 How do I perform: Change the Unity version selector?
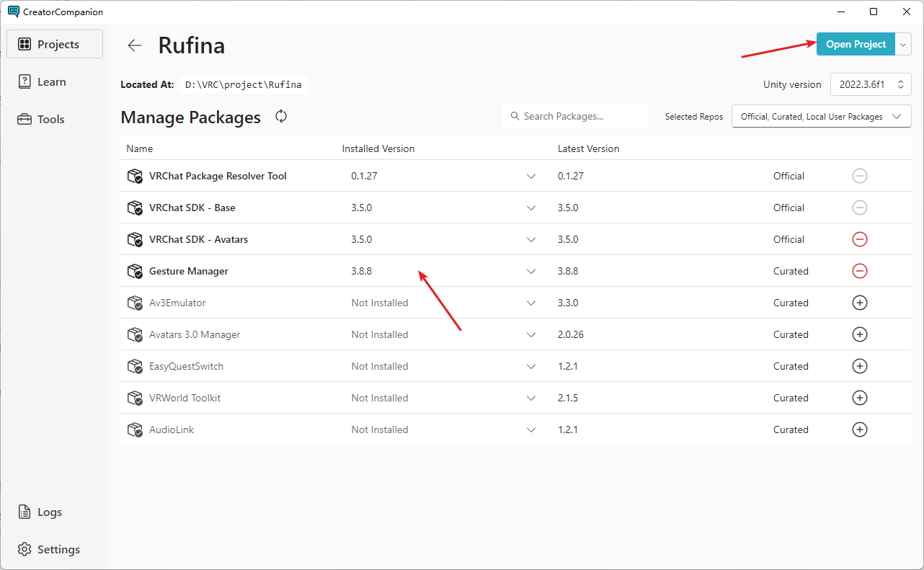[871, 84]
